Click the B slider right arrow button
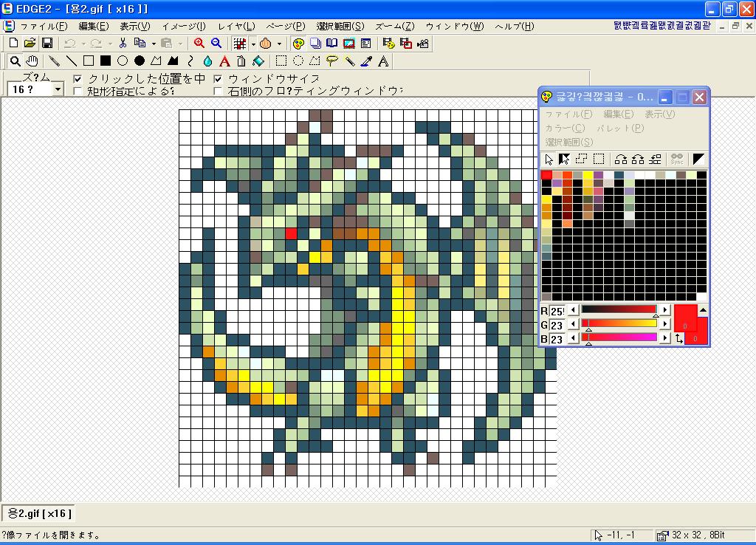The height and width of the screenshot is (545, 756). tap(665, 337)
